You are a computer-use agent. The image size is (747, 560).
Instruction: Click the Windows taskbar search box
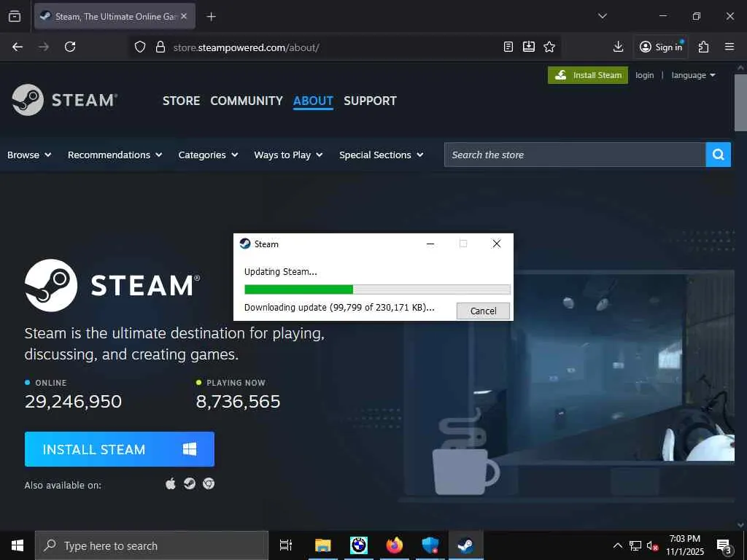click(152, 545)
